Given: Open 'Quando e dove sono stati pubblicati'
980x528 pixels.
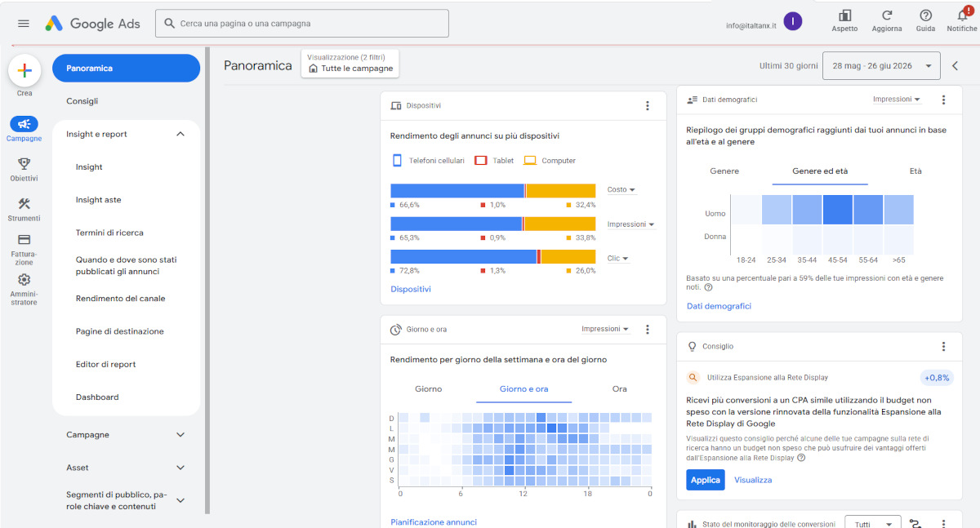Looking at the screenshot, I should 126,265.
